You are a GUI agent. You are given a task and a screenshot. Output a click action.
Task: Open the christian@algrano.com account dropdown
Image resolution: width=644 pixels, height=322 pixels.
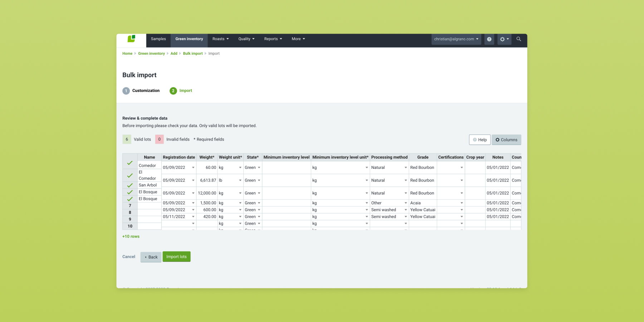point(456,39)
